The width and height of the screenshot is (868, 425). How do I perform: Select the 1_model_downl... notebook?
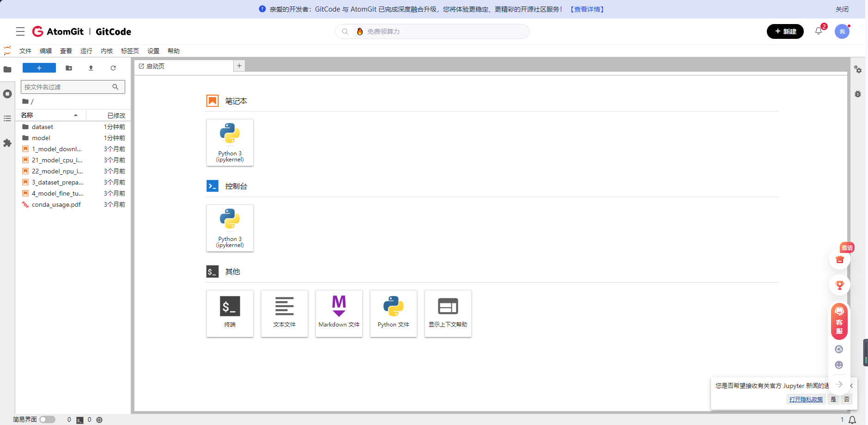click(x=73, y=149)
